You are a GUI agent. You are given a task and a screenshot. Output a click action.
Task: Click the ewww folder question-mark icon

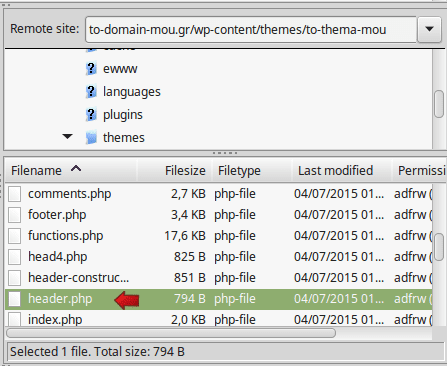click(x=91, y=69)
